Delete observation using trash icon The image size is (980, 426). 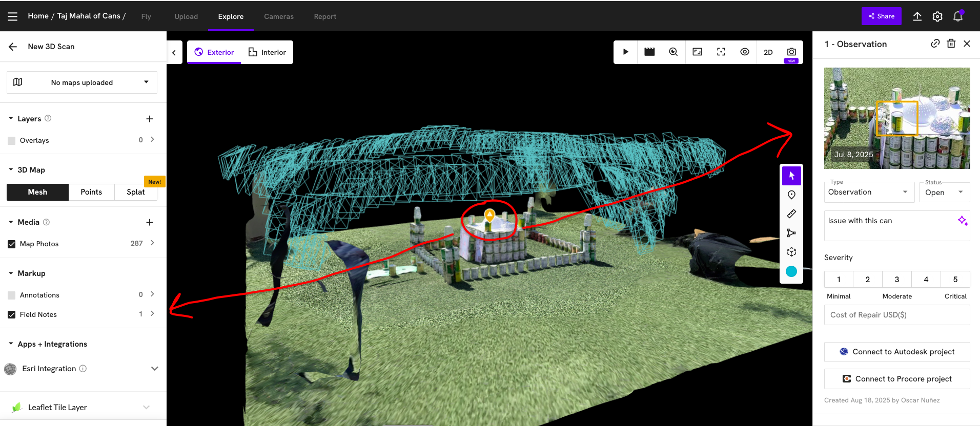[x=951, y=44]
